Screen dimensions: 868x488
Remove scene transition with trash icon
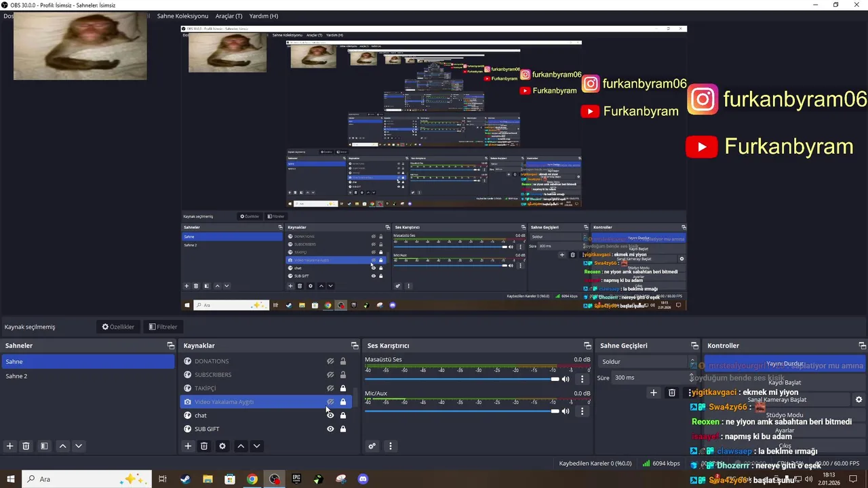tap(672, 392)
